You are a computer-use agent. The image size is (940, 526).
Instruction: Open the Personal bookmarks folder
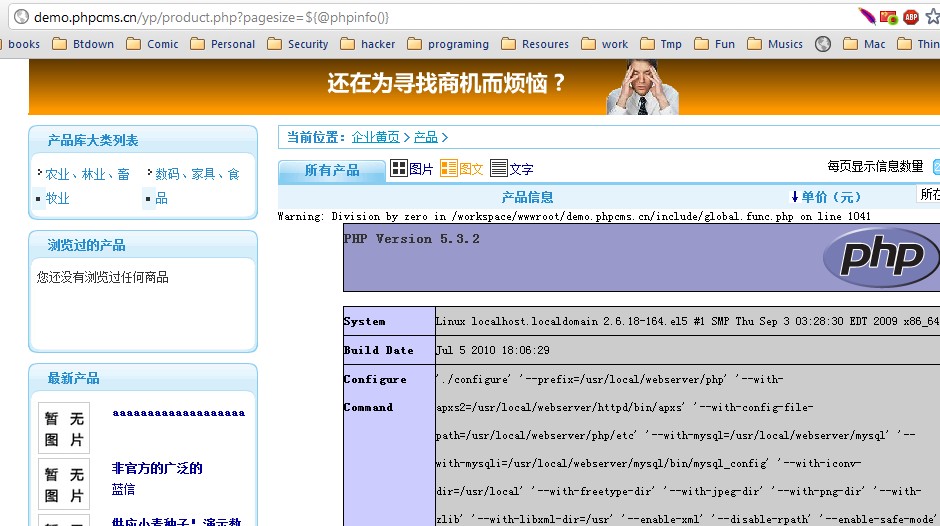coord(222,44)
